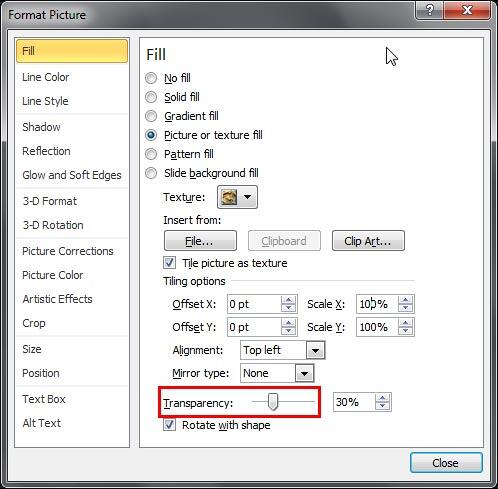
Task: Switch to 3-D Rotation category
Action: point(72,225)
